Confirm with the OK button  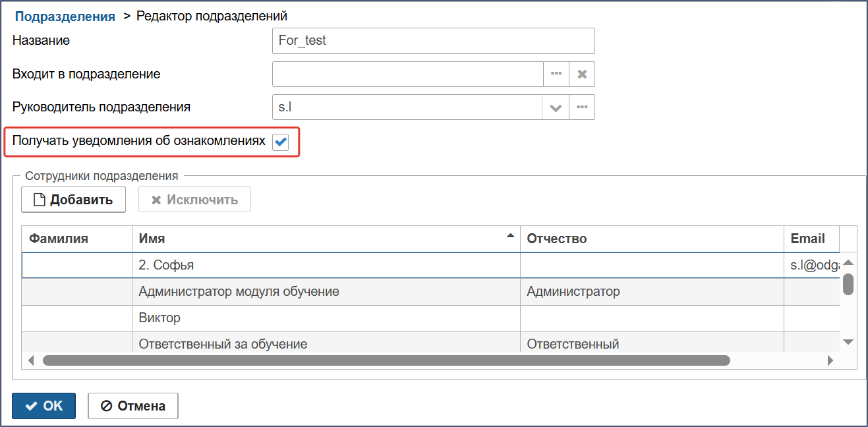44,406
